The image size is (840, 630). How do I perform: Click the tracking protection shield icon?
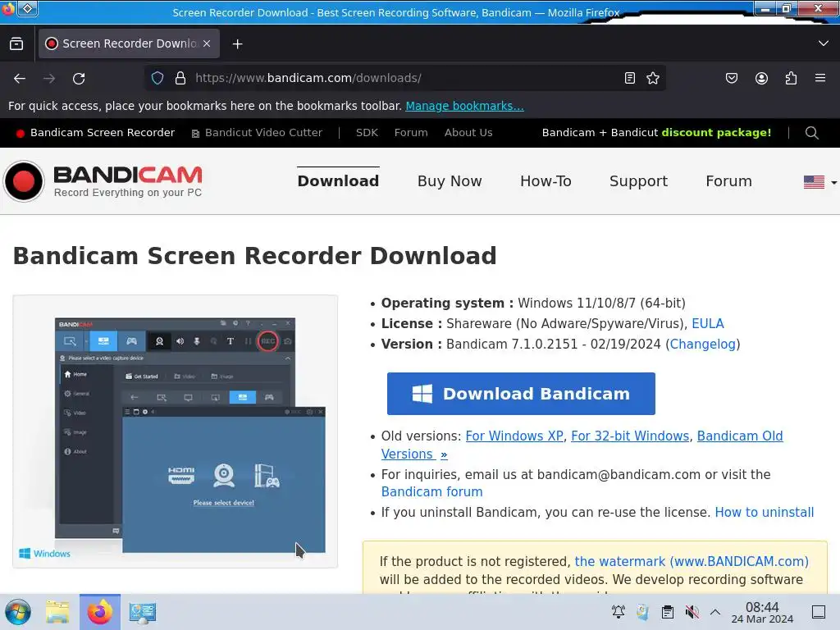157,78
